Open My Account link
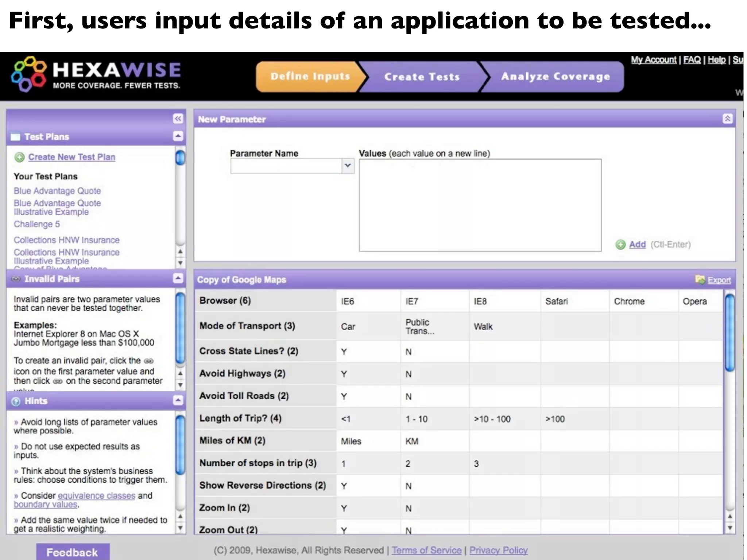Viewport: 747px width, 560px height. click(x=654, y=60)
